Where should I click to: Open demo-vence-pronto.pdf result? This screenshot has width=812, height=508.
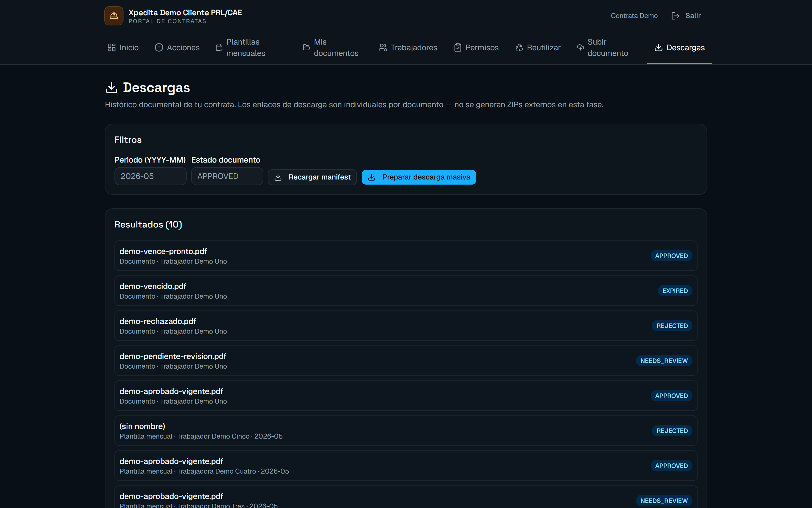pyautogui.click(x=406, y=256)
